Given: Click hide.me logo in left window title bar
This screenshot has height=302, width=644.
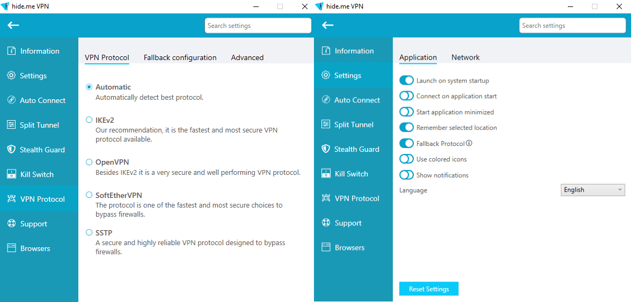Looking at the screenshot, I should pyautogui.click(x=5, y=6).
